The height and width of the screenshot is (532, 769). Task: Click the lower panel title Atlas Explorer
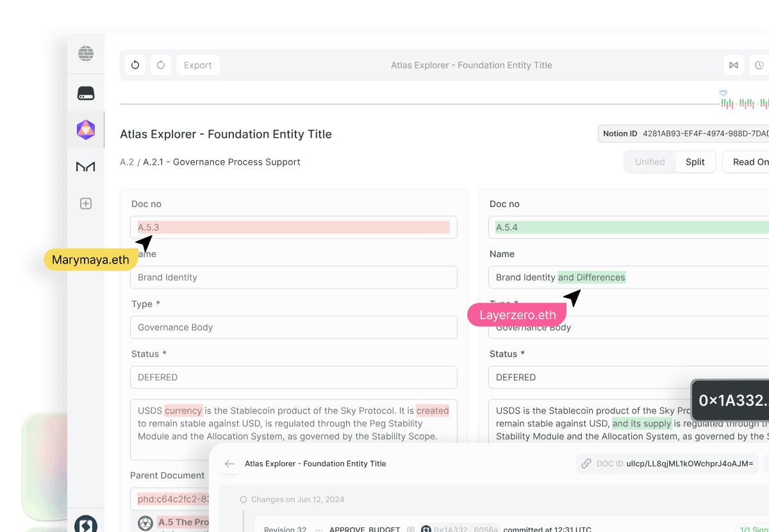tap(315, 463)
